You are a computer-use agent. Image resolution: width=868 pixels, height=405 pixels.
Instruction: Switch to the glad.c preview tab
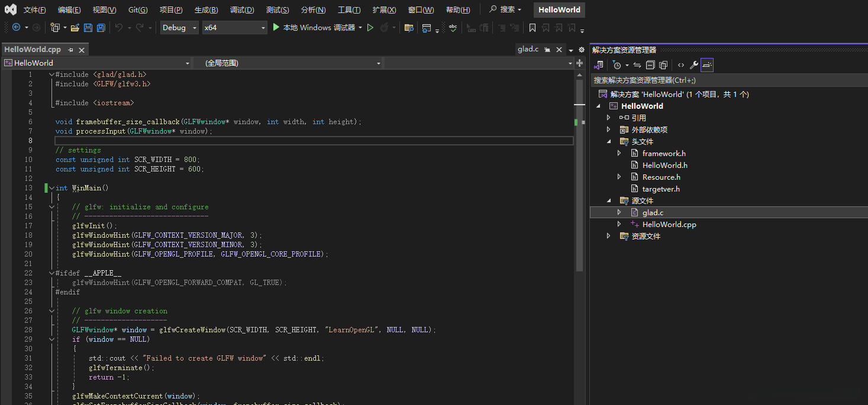click(x=528, y=50)
